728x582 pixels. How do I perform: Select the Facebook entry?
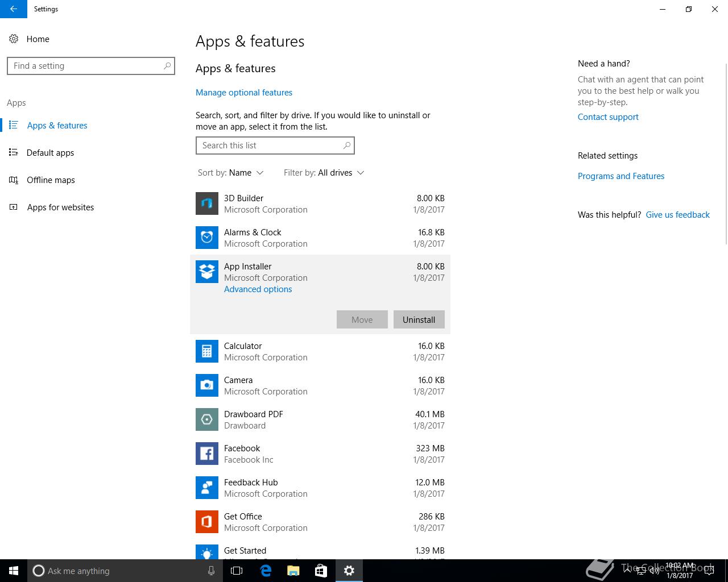(x=320, y=454)
